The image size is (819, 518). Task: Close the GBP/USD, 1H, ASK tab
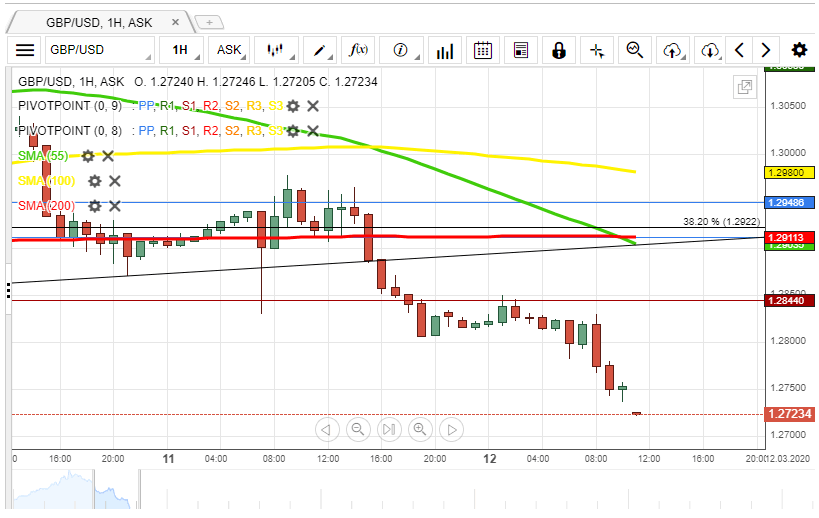pyautogui.click(x=176, y=22)
